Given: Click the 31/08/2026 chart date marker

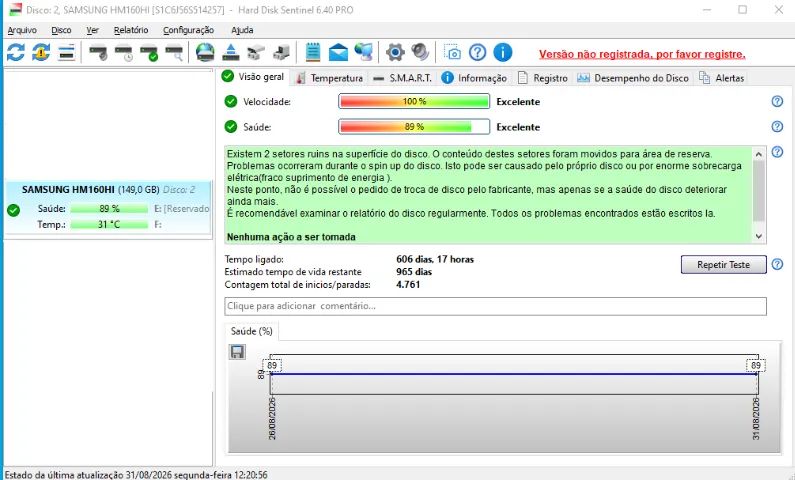Looking at the screenshot, I should (756, 419).
